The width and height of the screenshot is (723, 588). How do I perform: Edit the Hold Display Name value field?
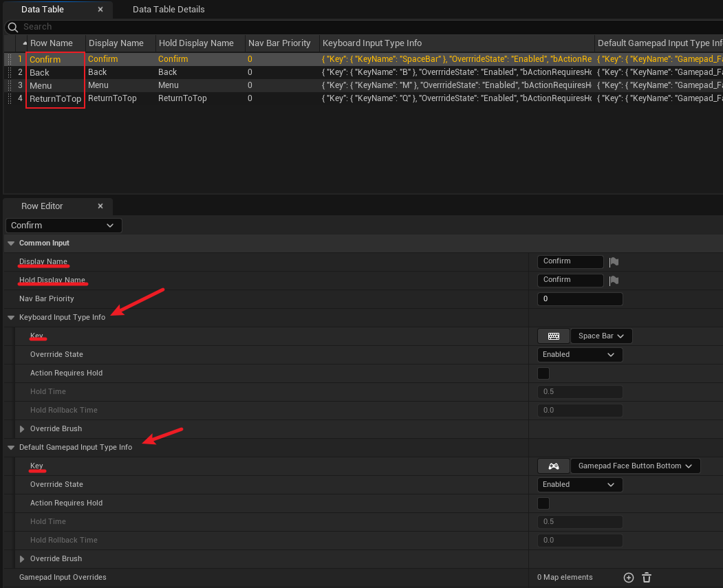click(x=570, y=280)
